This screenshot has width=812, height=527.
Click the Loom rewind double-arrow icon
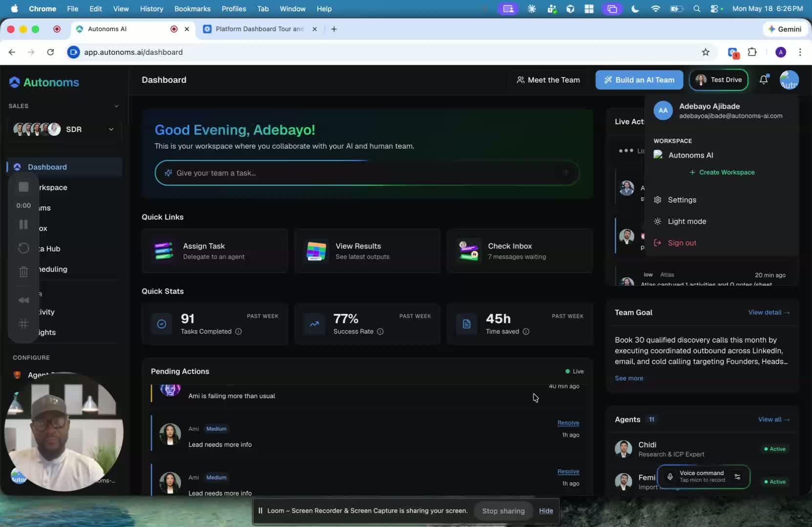[23, 300]
